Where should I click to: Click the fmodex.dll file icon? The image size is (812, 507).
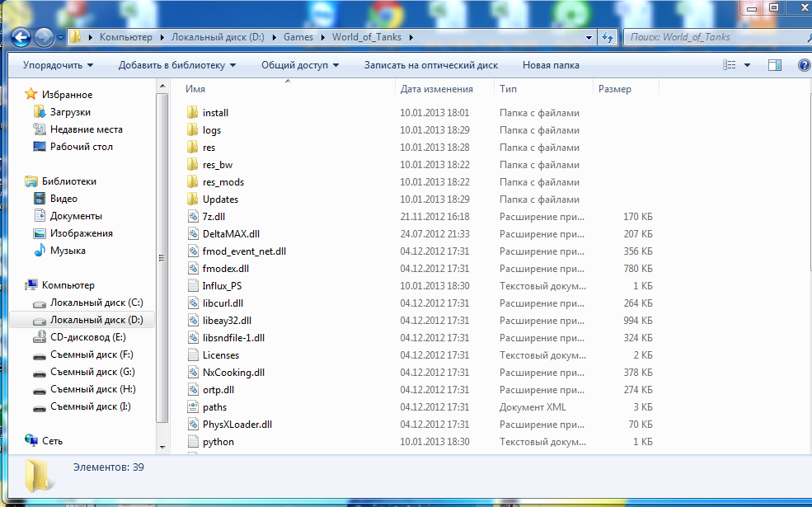pyautogui.click(x=193, y=268)
